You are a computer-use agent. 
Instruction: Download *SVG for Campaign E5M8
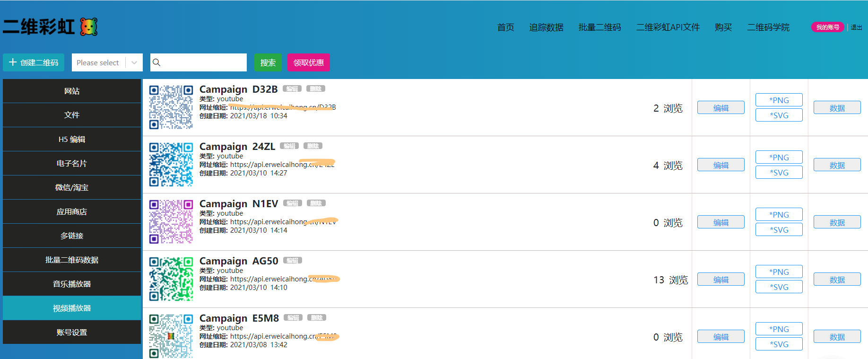pos(779,344)
